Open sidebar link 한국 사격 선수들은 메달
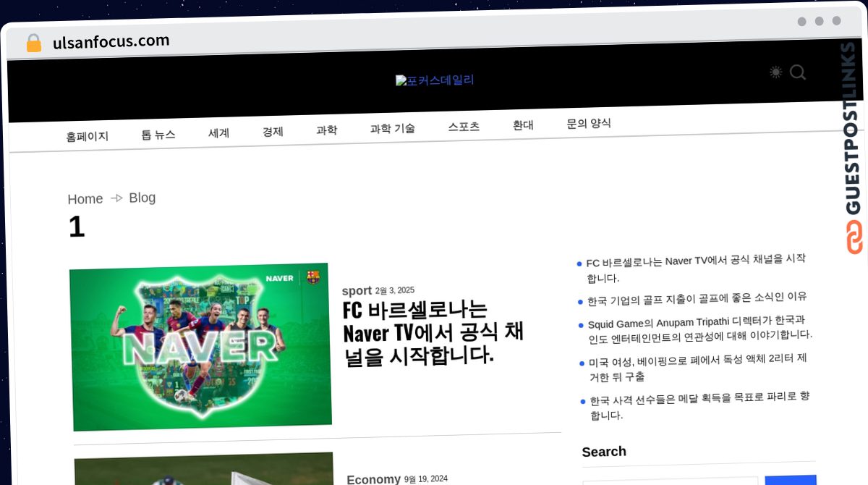Screen dimensions: 868x485 700,405
